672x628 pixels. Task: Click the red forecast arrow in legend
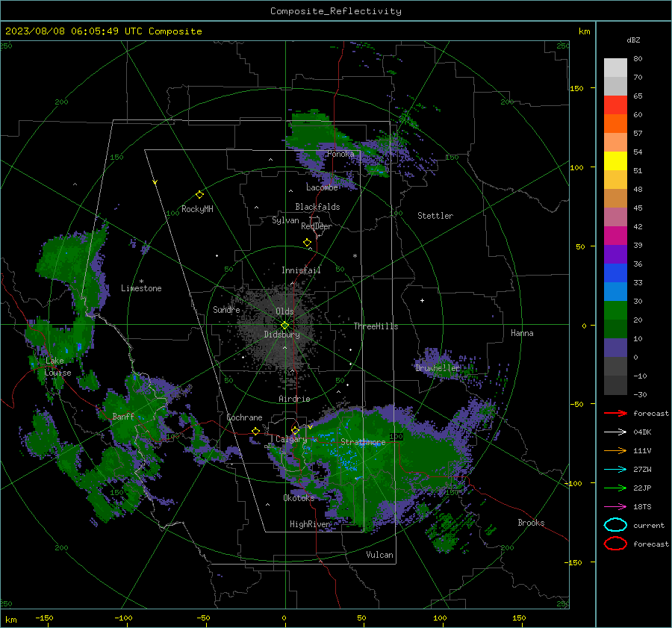pos(615,413)
